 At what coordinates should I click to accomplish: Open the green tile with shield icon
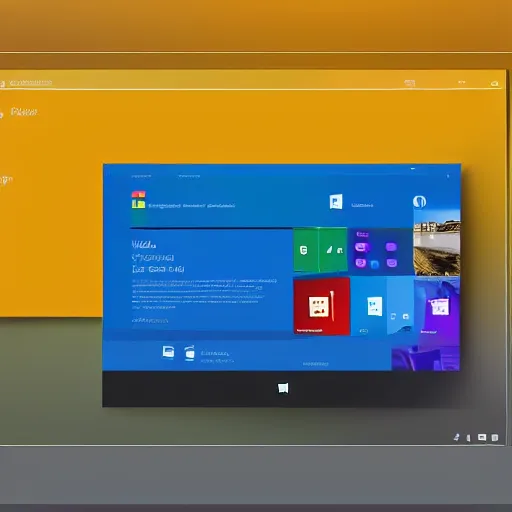point(305,250)
